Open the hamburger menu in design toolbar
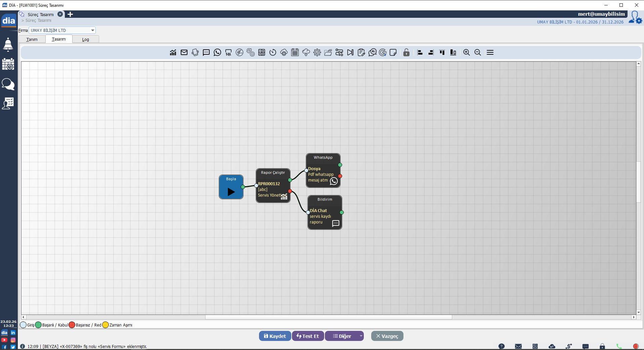This screenshot has width=644, height=350. [490, 52]
